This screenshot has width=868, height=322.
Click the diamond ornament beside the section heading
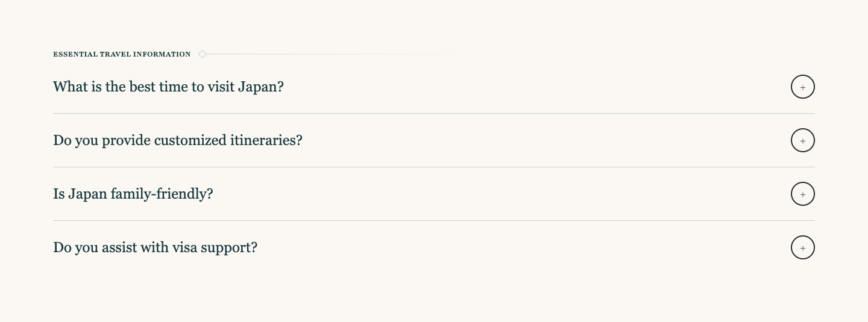point(203,54)
